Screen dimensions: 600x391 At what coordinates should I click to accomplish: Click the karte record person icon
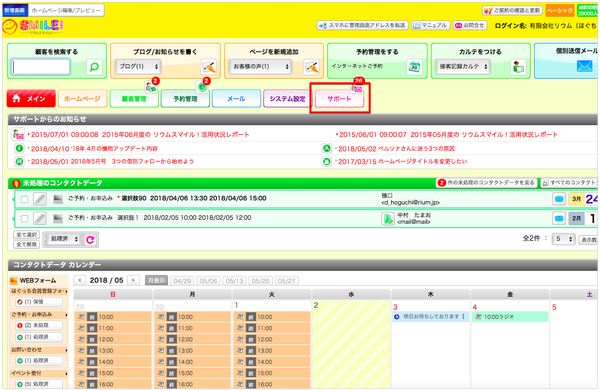tap(518, 67)
